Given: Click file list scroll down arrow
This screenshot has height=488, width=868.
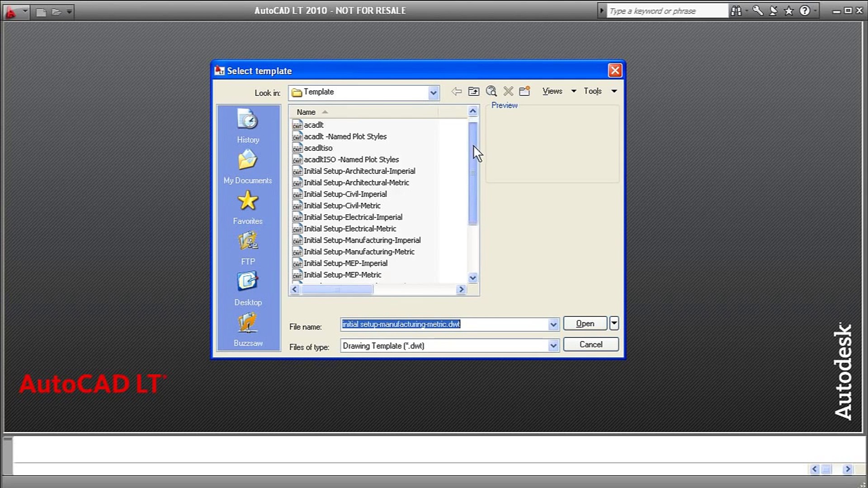Looking at the screenshot, I should 473,278.
